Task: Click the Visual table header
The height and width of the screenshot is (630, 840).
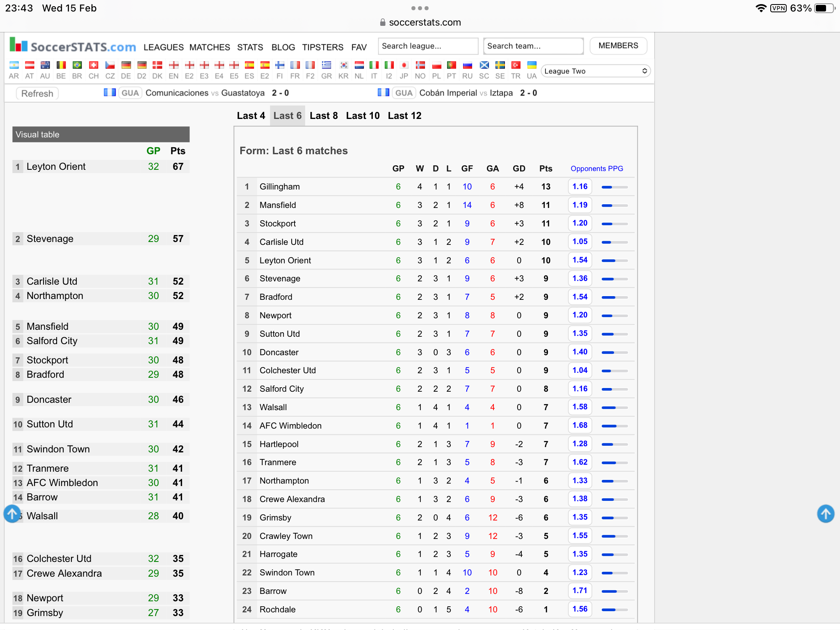Action: coord(101,135)
